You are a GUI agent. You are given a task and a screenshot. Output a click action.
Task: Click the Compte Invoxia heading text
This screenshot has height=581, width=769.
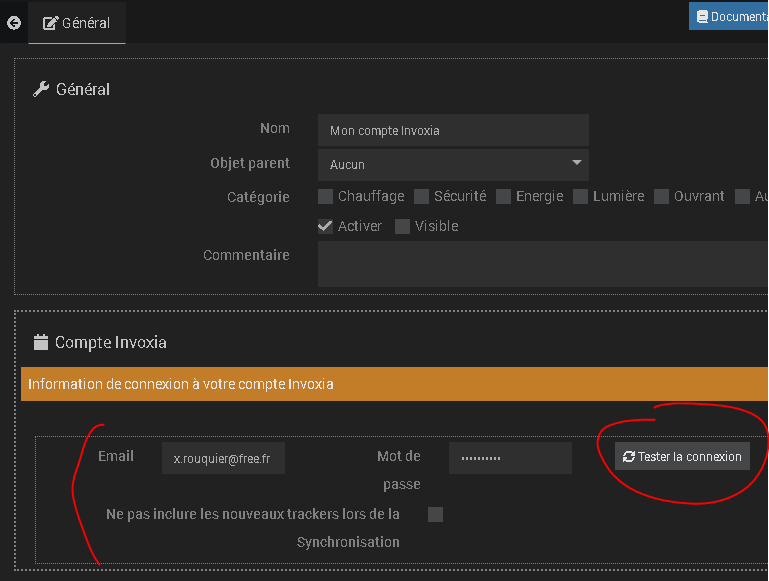(x=111, y=342)
